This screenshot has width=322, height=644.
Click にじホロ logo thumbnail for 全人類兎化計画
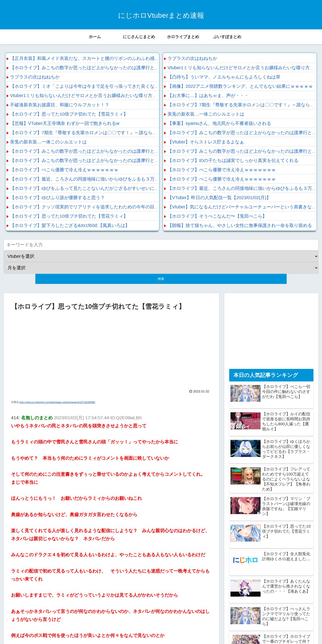[246, 560]
